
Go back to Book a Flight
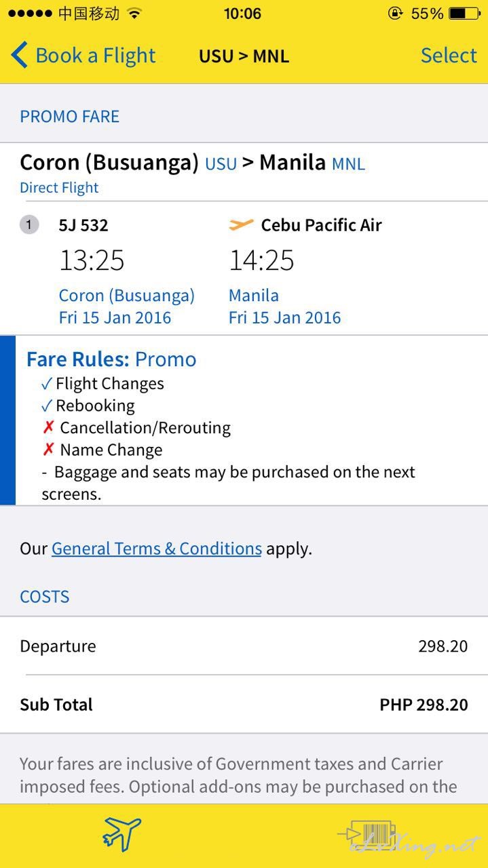point(83,56)
